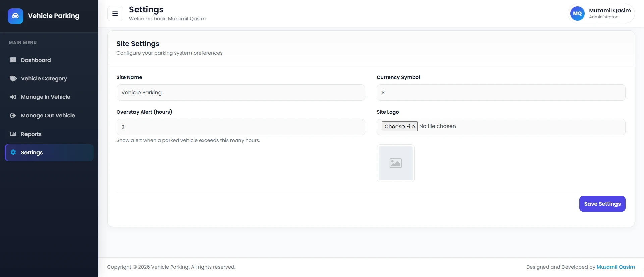Click the 'Settings' page title
This screenshot has height=277, width=644.
(146, 10)
